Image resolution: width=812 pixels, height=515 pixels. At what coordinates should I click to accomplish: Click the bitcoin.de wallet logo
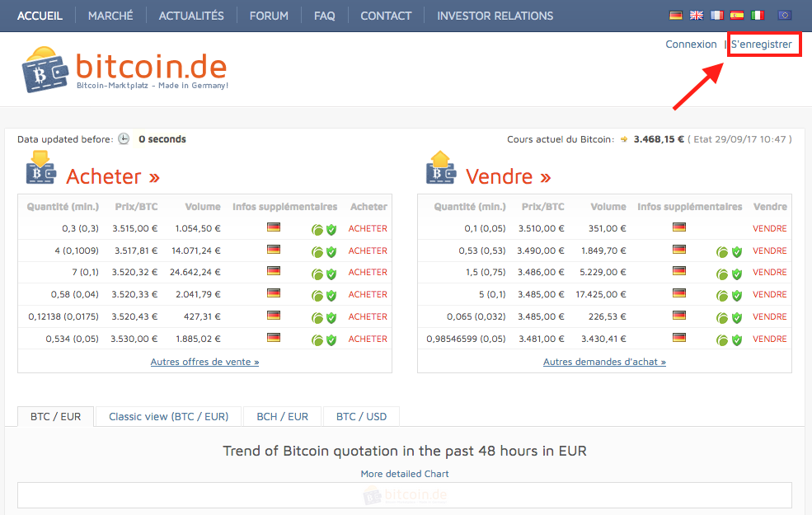point(45,70)
